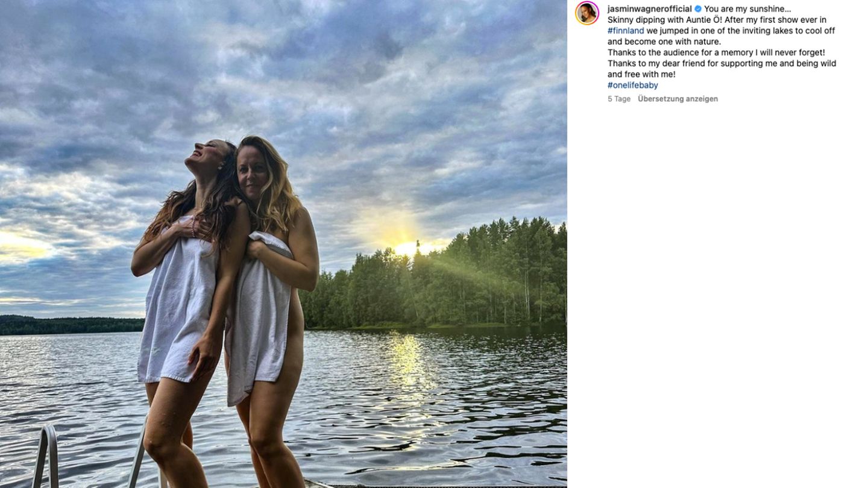Screen dimensions: 868x488
Task: Click caption text "You are my sunshine…"
Action: pos(747,9)
